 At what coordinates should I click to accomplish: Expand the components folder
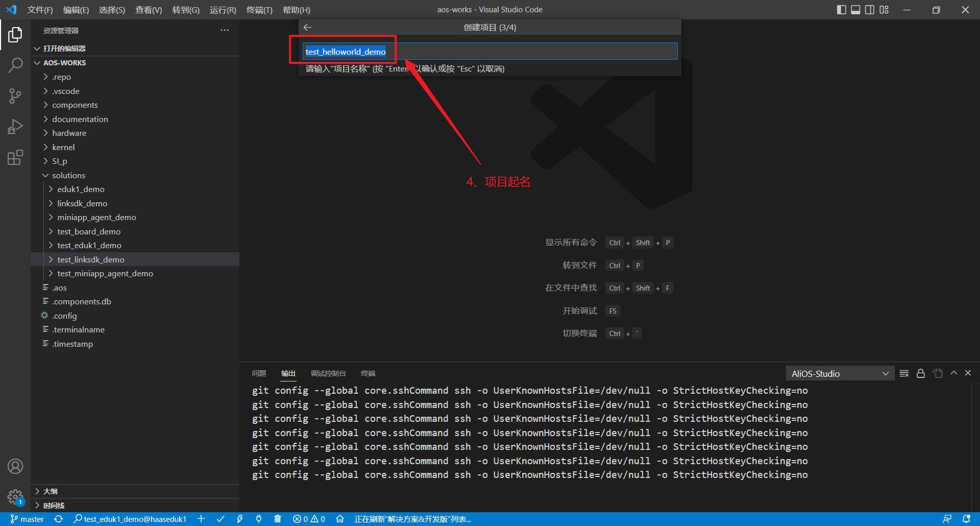pyautogui.click(x=135, y=105)
